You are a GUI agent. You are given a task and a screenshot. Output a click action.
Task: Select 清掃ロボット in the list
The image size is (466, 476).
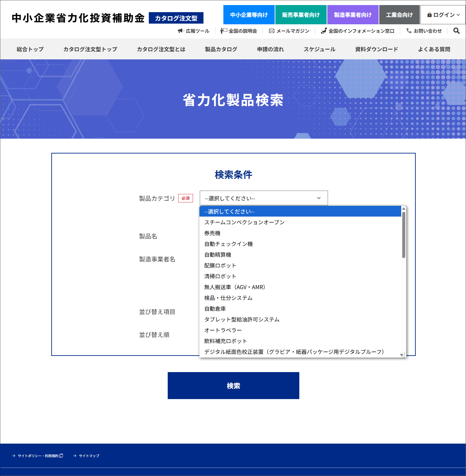tap(300, 276)
